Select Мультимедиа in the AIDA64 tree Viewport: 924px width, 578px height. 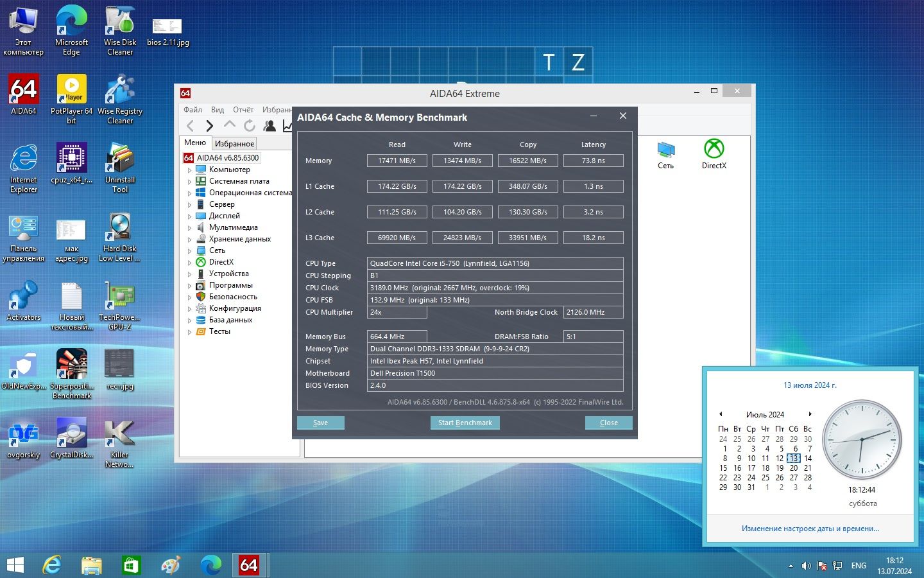pyautogui.click(x=234, y=227)
